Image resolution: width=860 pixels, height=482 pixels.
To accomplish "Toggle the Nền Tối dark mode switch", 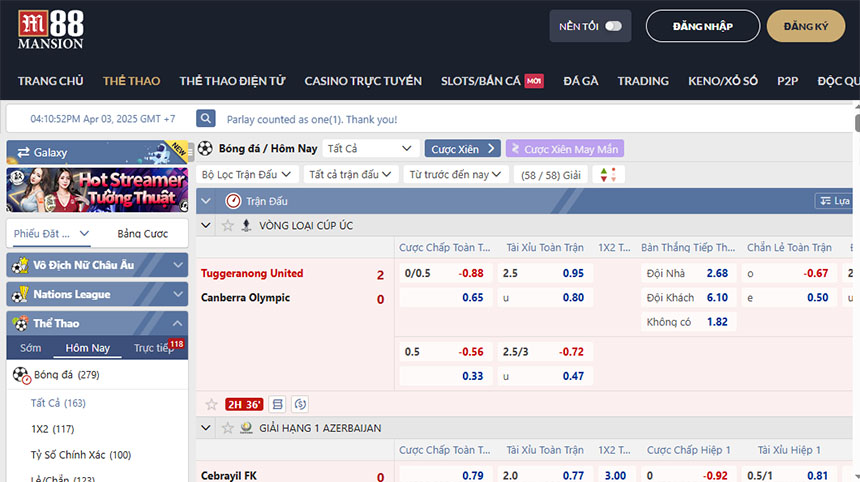I will point(613,26).
